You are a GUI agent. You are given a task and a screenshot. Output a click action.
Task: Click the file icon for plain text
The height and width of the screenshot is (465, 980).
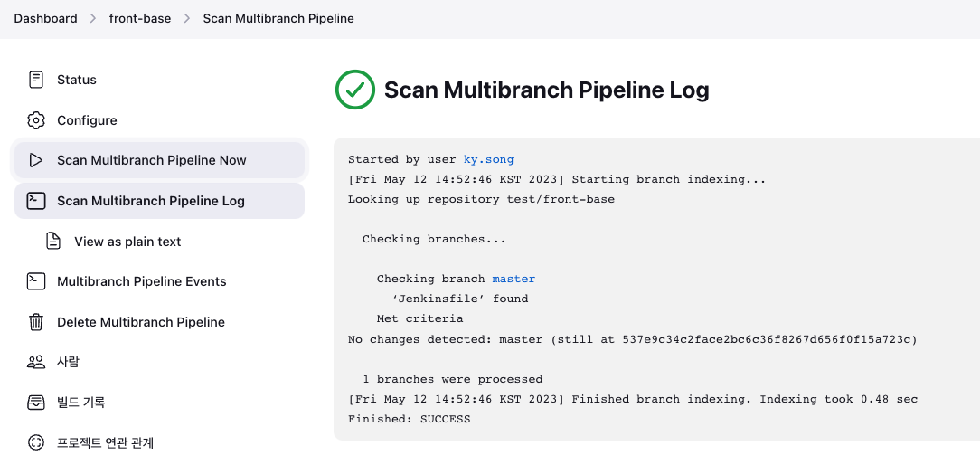53,241
